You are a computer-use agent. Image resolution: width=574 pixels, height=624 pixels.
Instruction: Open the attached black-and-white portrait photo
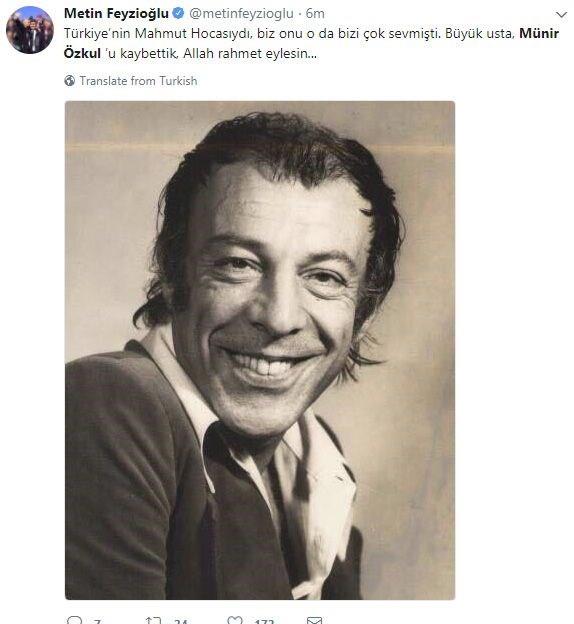(x=260, y=350)
